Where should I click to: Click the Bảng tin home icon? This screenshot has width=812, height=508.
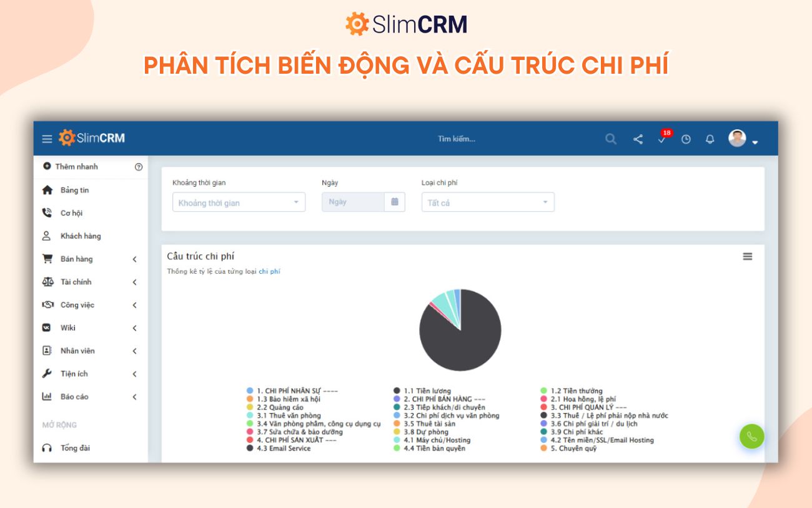coord(47,190)
